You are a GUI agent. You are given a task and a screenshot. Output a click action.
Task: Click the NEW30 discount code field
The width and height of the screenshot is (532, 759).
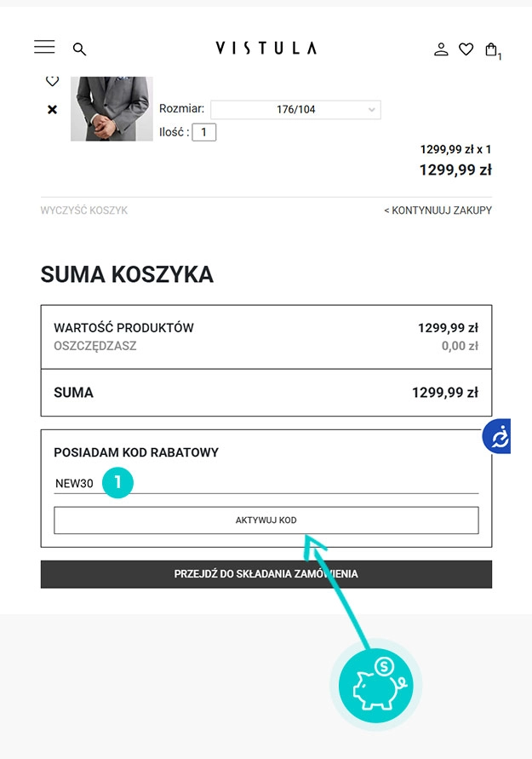tap(77, 483)
